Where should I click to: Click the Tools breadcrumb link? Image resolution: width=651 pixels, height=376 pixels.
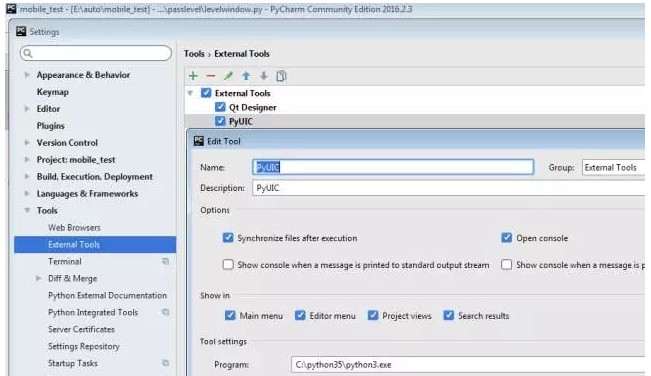pyautogui.click(x=194, y=54)
